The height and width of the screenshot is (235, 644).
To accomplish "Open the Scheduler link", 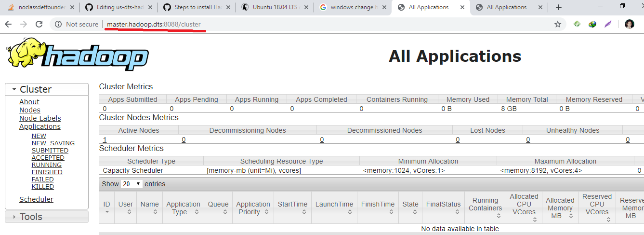I will tap(36, 199).
